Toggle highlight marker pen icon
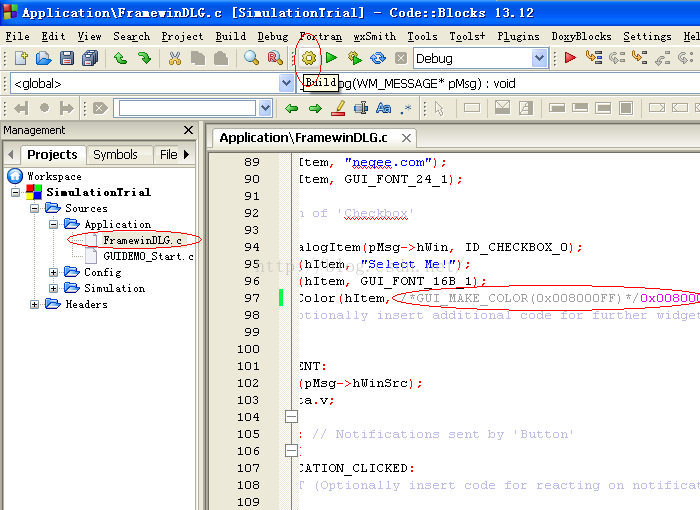Image resolution: width=700 pixels, height=510 pixels. (x=338, y=108)
